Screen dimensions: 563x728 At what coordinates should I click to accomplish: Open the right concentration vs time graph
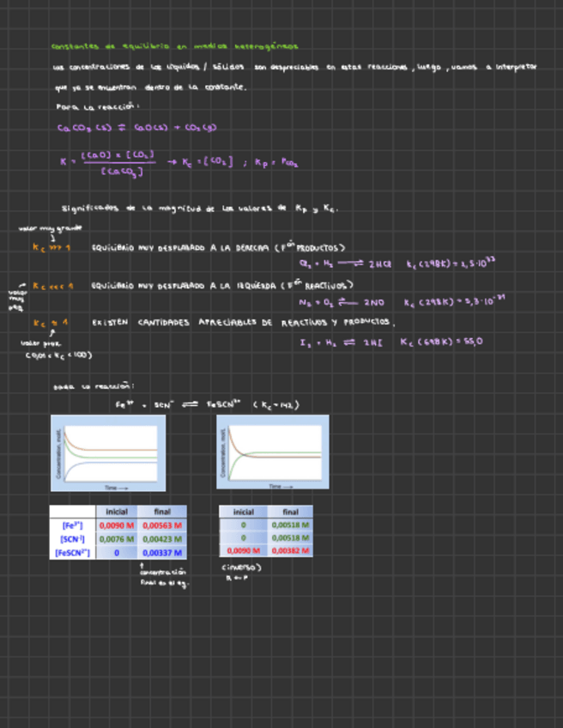[x=272, y=452]
